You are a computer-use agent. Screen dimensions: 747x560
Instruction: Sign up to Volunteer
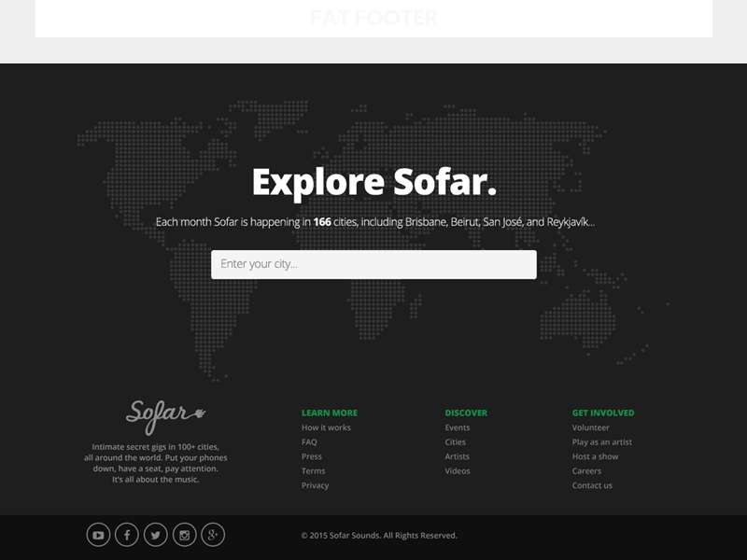pyautogui.click(x=589, y=427)
